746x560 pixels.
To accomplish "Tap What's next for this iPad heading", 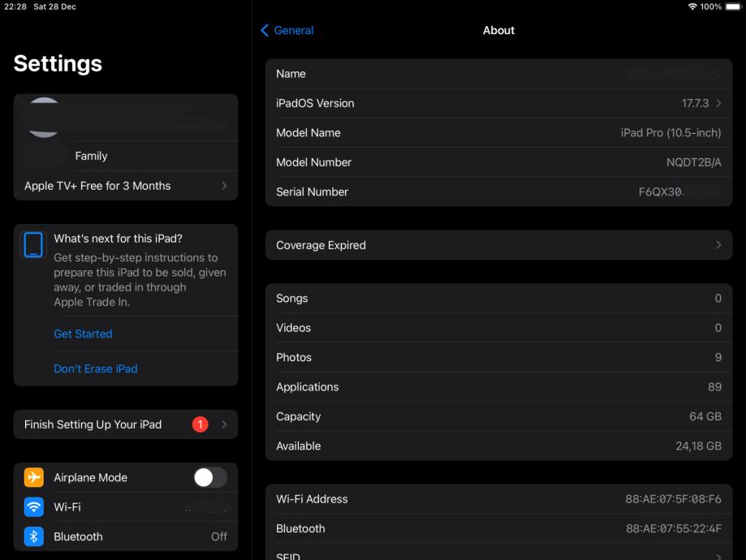I will click(118, 239).
